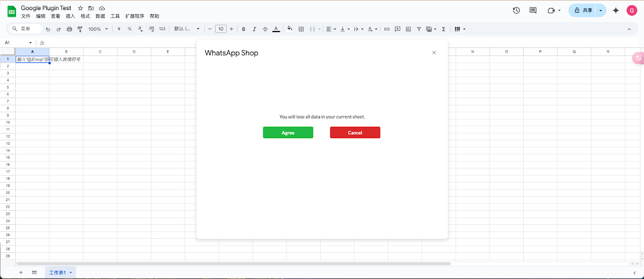Open the 插入 menu
644x279 pixels.
pos(70,16)
